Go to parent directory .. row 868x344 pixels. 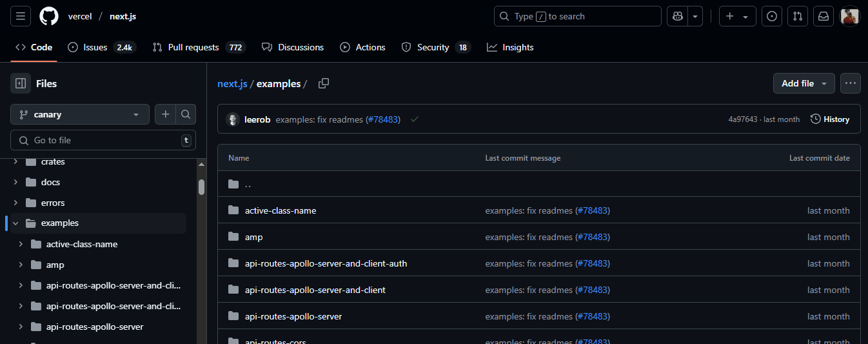[539, 184]
